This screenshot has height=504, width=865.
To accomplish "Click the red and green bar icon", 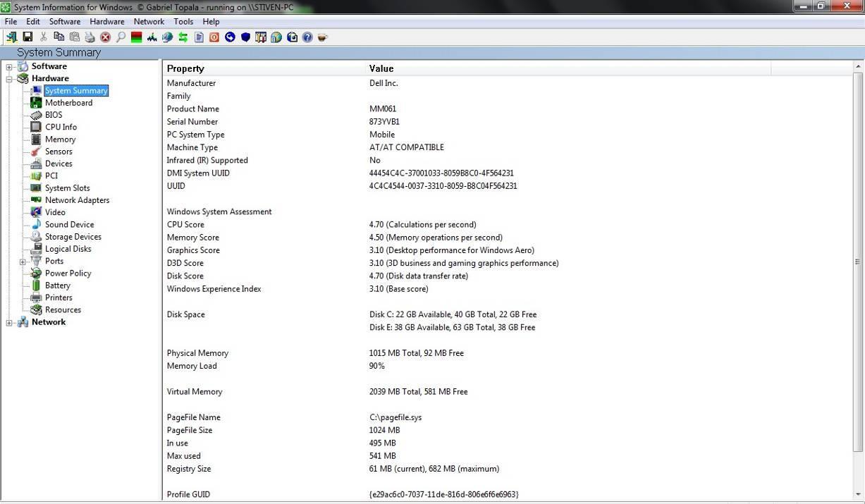I will 137,37.
